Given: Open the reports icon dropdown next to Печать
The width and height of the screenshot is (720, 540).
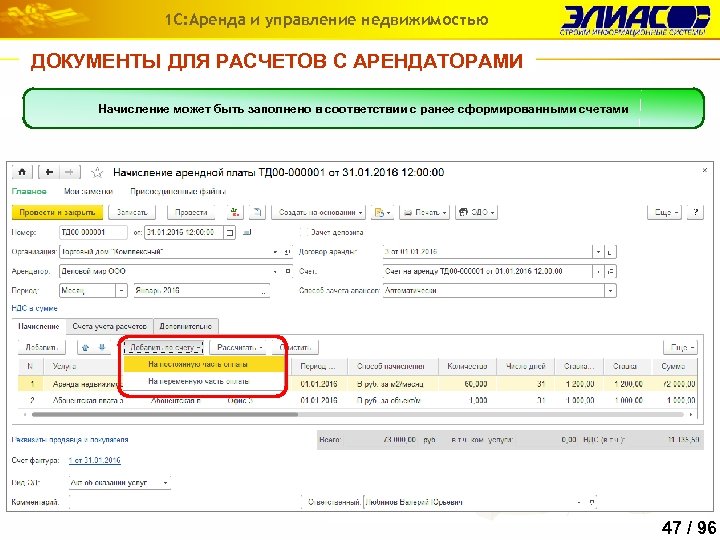Looking at the screenshot, I should pos(382,212).
